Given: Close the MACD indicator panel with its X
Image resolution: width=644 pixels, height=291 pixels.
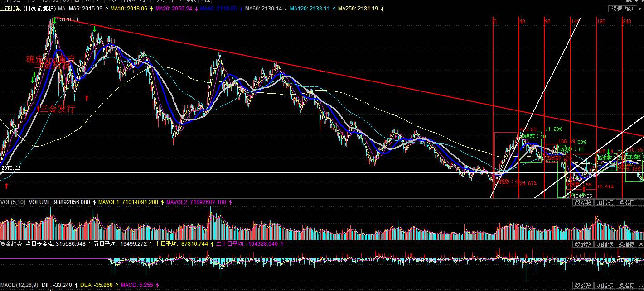Looking at the screenshot, I should pyautogui.click(x=640, y=286).
